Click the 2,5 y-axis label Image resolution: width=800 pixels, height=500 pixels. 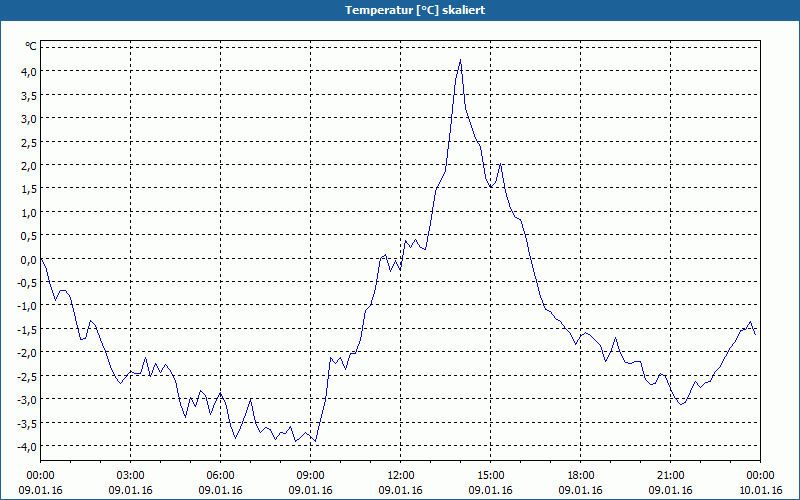(29, 142)
